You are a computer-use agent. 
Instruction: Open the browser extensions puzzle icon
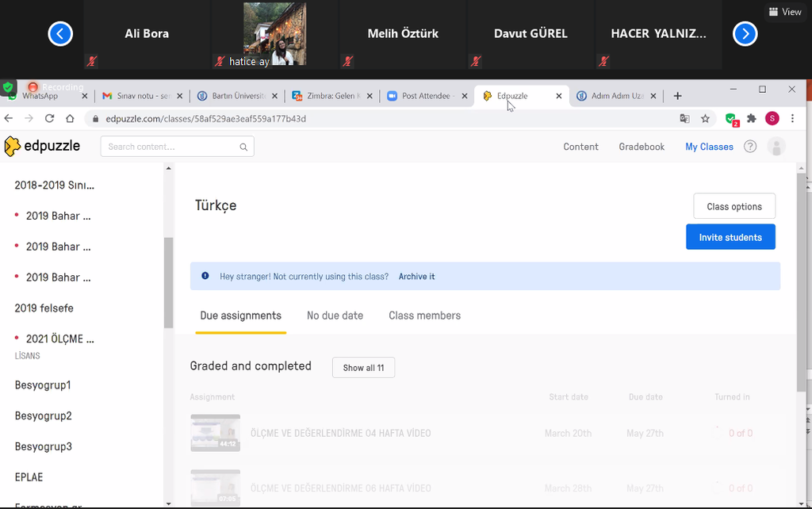(x=752, y=119)
